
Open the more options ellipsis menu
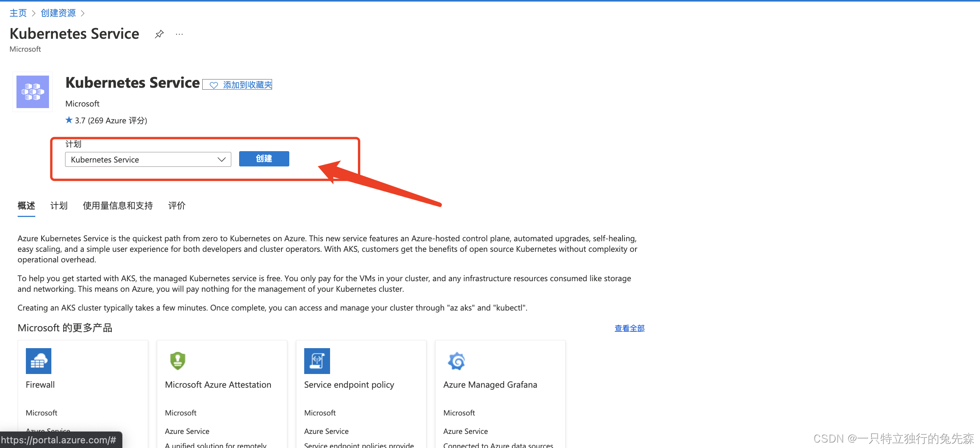[180, 34]
